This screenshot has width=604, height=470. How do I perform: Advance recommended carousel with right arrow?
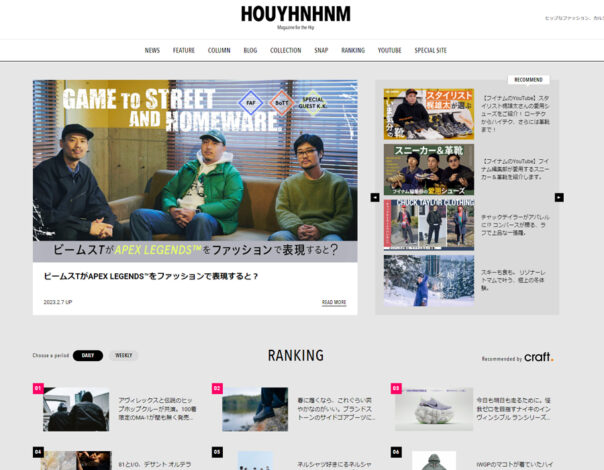[559, 197]
